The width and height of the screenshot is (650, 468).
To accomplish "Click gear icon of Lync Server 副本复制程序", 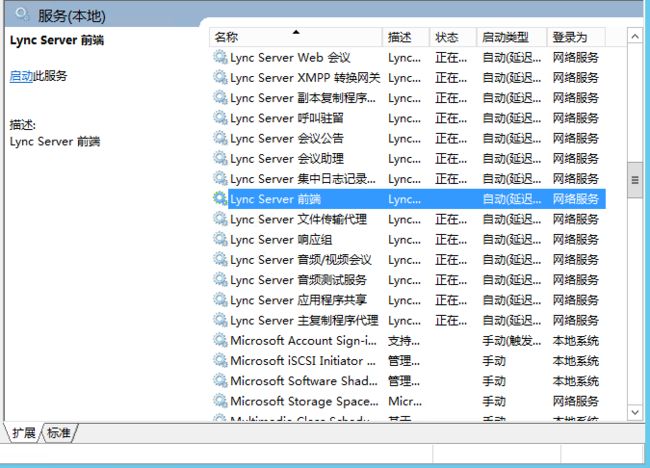I will click(220, 98).
